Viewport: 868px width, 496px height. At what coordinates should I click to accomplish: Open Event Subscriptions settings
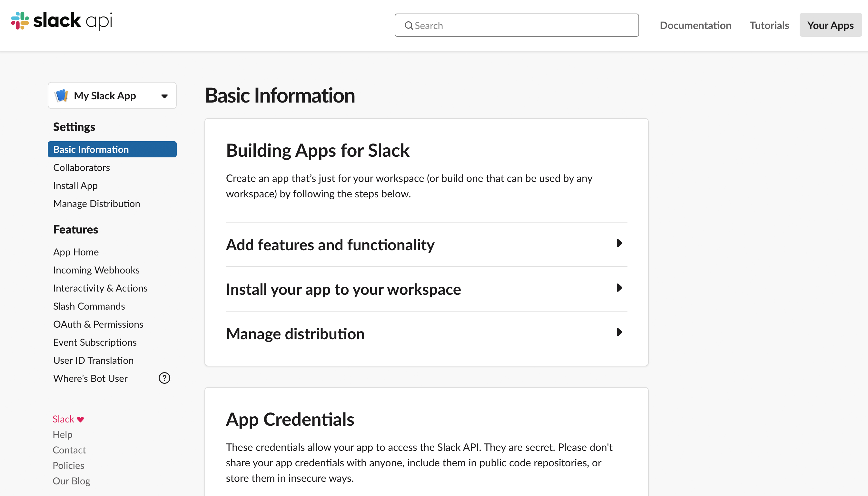click(x=95, y=342)
